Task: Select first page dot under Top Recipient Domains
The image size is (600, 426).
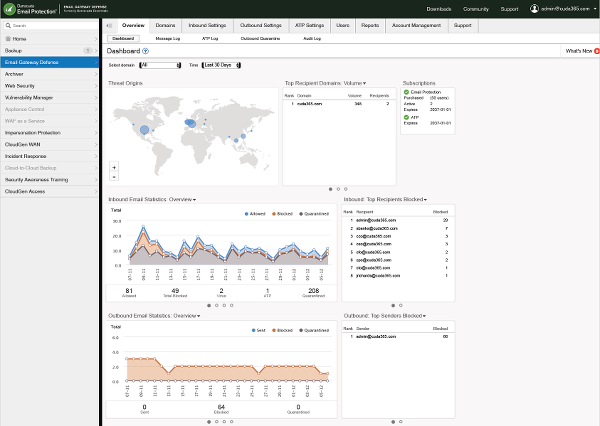Action: pos(331,189)
